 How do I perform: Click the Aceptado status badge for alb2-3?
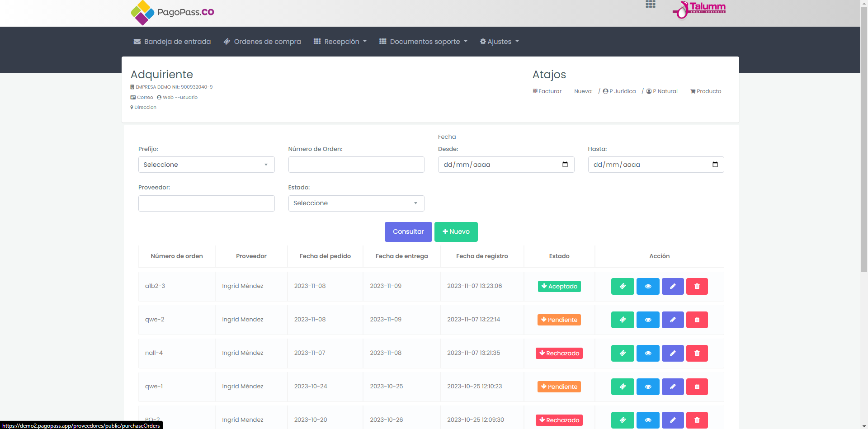click(x=559, y=286)
